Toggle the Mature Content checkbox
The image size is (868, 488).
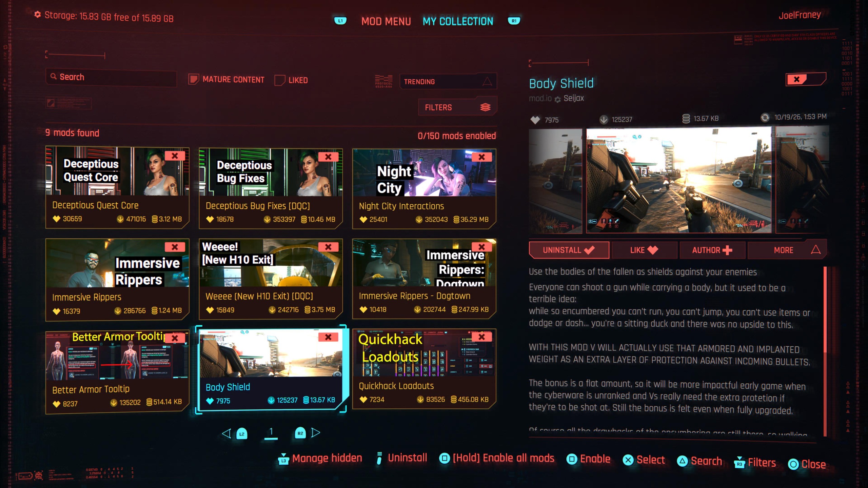193,80
